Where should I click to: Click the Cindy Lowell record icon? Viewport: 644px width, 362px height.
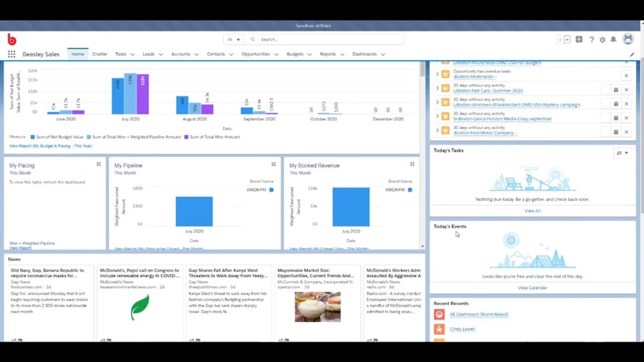click(439, 329)
